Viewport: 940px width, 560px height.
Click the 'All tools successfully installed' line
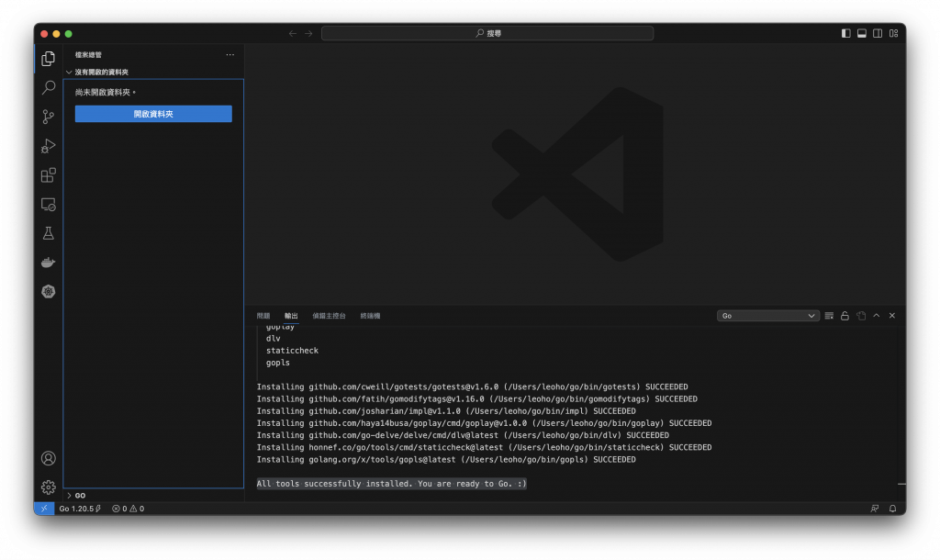click(x=391, y=484)
